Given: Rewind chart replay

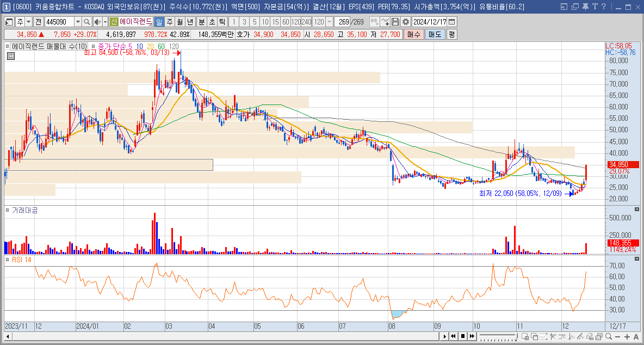Looking at the screenshot, I should click(454, 337).
